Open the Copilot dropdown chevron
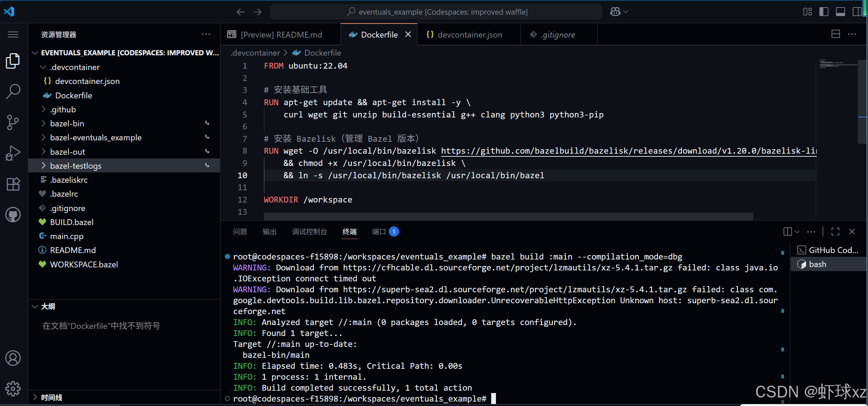This screenshot has width=868, height=406. click(x=626, y=12)
